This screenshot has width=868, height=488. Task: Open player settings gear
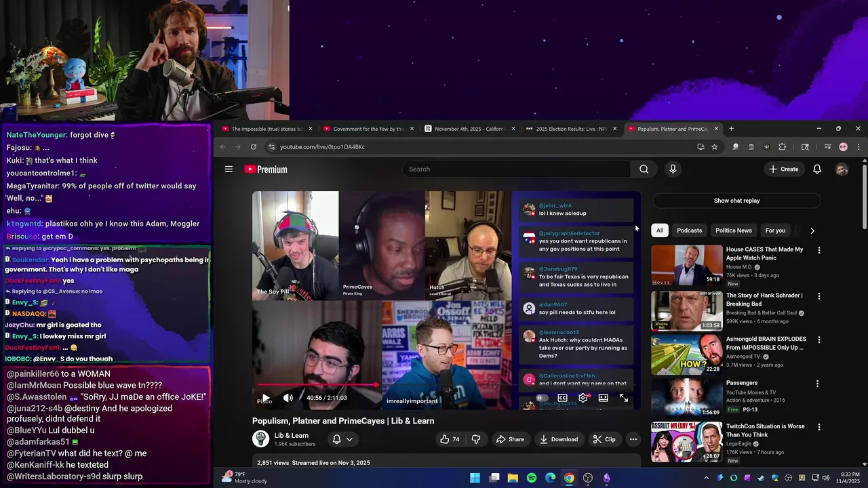pyautogui.click(x=583, y=398)
